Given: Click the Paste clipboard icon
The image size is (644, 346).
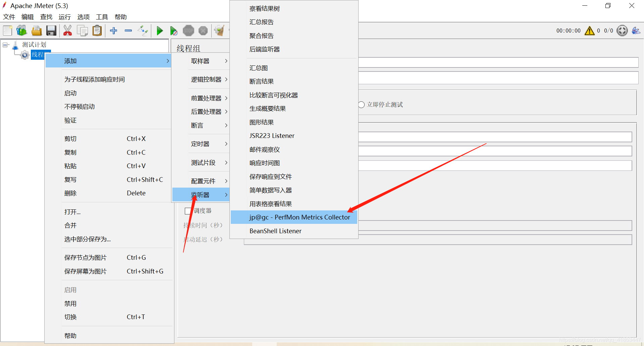Looking at the screenshot, I should tap(97, 31).
